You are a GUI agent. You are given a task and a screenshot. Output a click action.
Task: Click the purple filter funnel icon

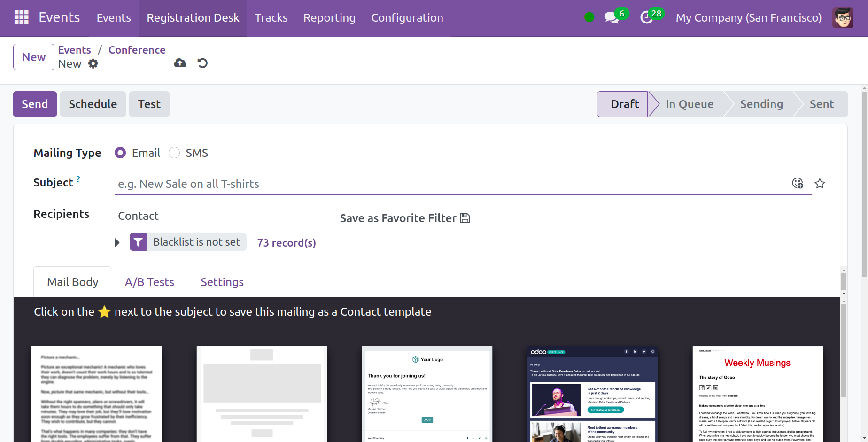click(x=138, y=242)
